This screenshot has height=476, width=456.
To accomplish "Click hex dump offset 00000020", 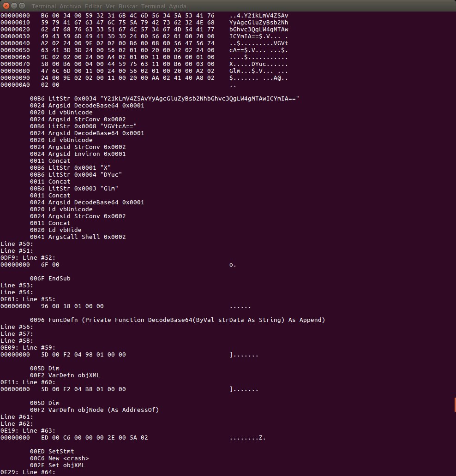I will [x=15, y=30].
